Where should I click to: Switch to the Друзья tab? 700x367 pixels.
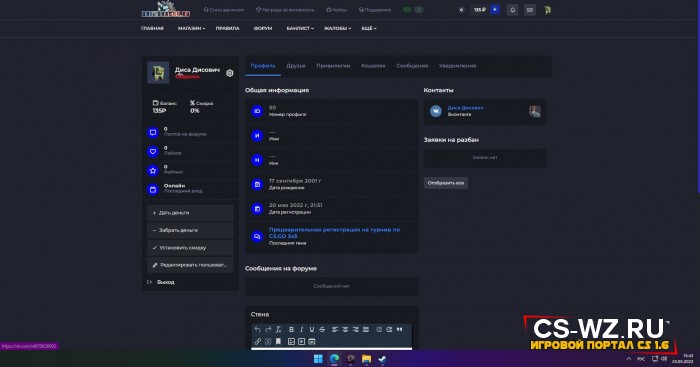[x=296, y=66]
